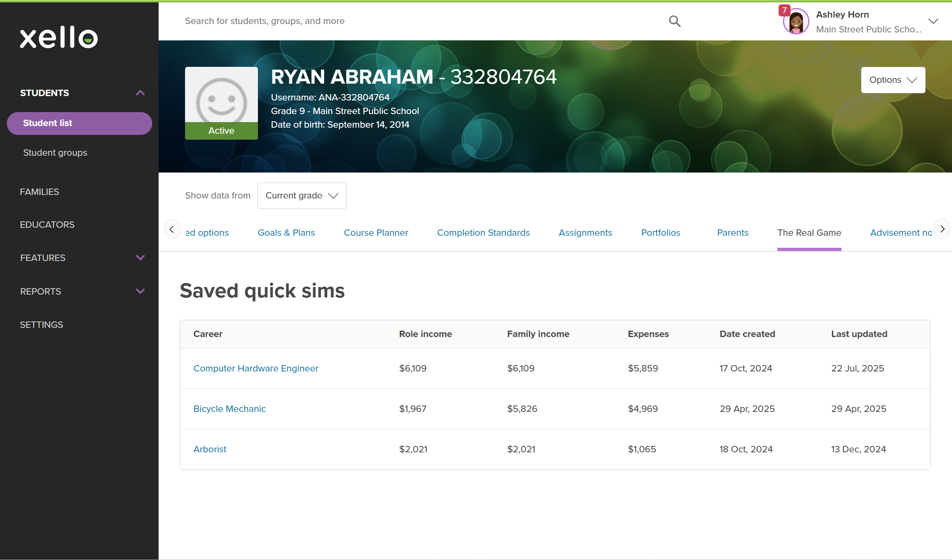Expand the REPORTS section in sidebar

point(140,291)
